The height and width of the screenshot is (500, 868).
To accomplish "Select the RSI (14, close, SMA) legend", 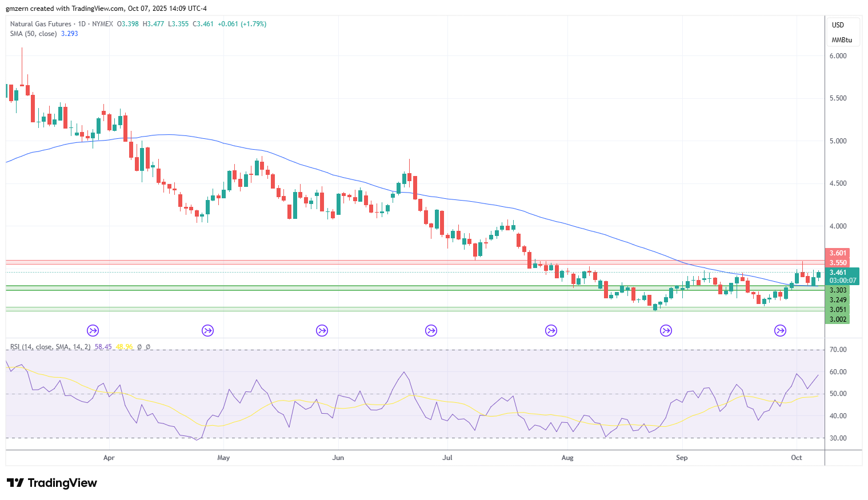I will 50,347.
